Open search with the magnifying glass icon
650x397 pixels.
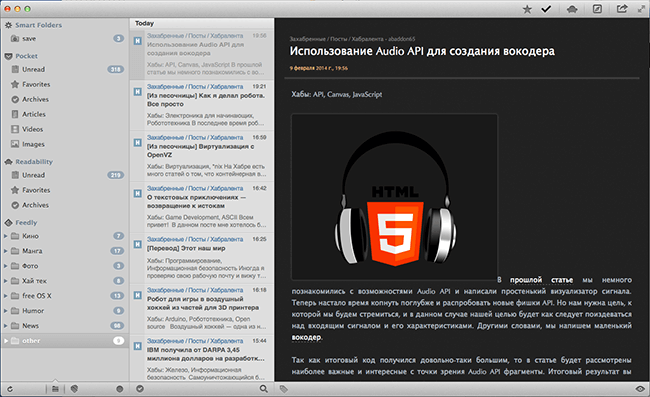[x=264, y=389]
